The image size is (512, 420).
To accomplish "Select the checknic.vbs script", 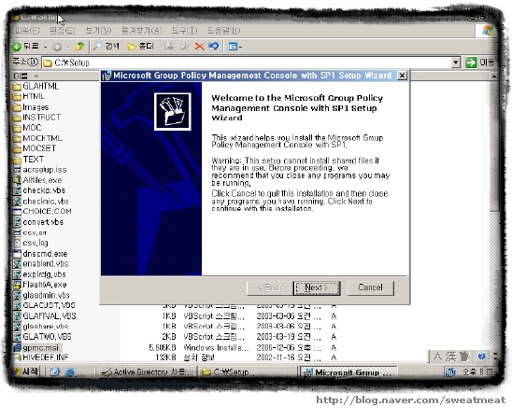I will [41, 202].
